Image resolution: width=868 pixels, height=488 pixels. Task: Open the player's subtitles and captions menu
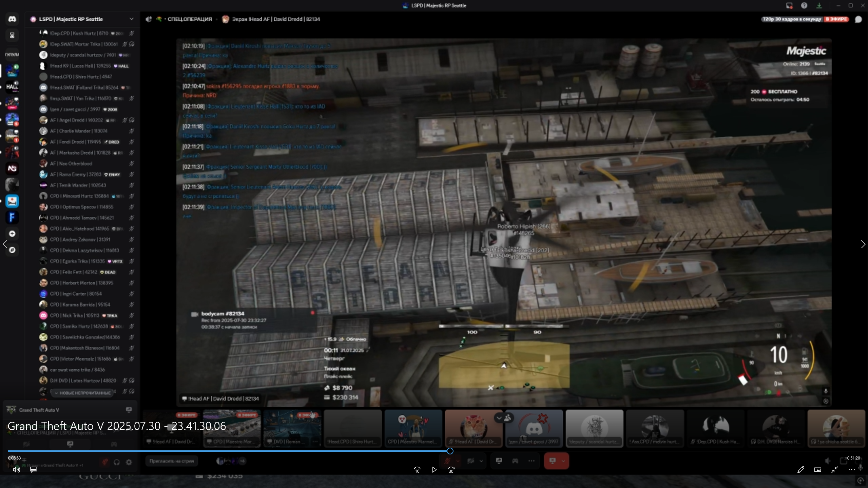[33, 470]
